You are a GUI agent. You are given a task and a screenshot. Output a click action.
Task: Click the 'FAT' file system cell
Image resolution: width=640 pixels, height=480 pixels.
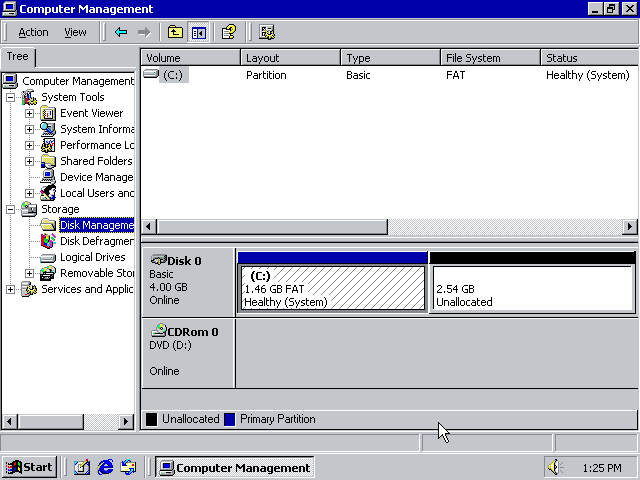456,75
